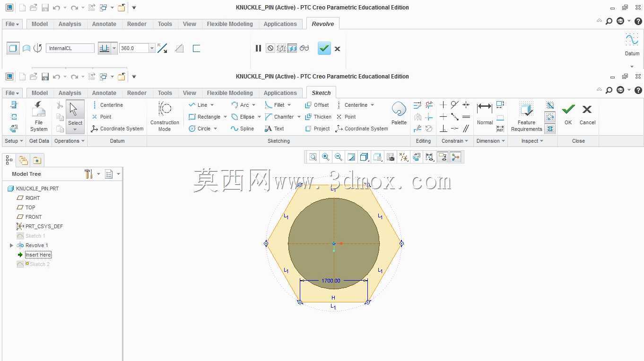
Task: Expand the Operations group dropdown
Action: point(70,141)
